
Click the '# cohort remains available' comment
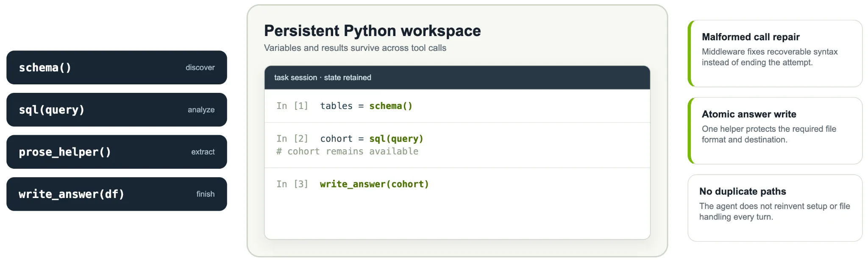348,151
